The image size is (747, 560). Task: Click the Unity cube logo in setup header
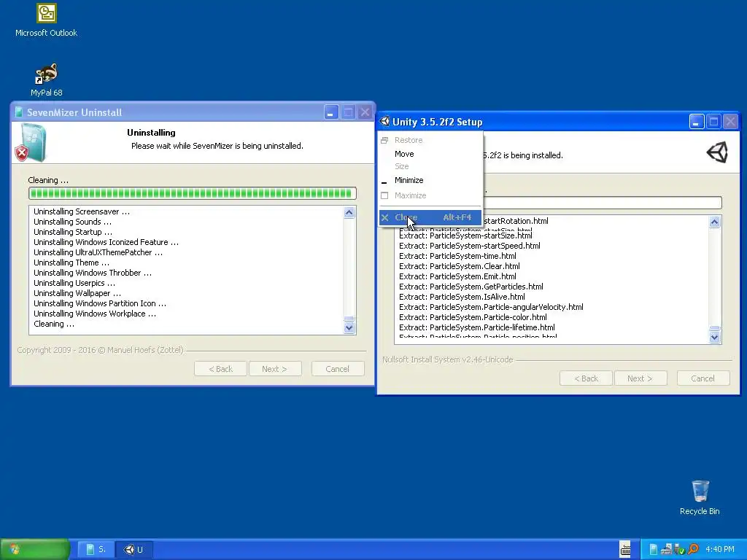click(x=717, y=152)
